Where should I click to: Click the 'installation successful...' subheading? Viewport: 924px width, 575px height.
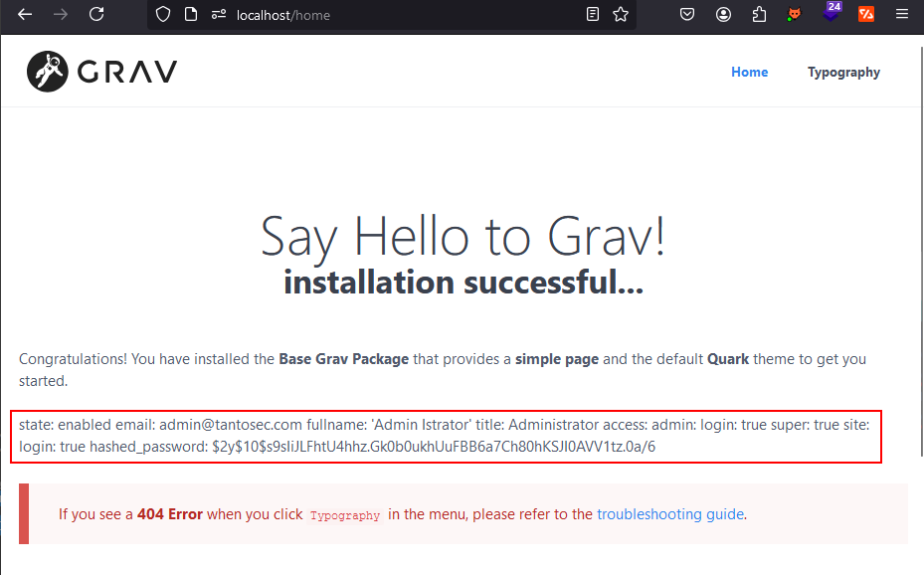pos(463,283)
